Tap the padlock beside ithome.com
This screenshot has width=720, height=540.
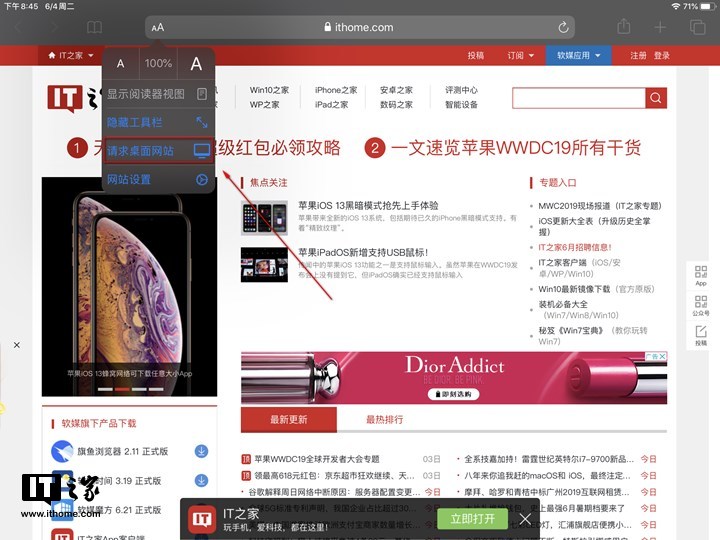[x=327, y=27]
